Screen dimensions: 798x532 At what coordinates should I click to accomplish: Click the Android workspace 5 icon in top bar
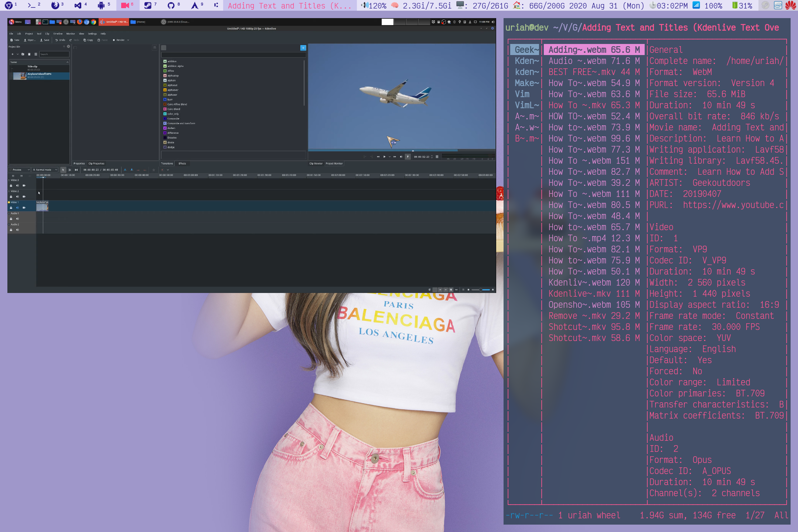101,5
